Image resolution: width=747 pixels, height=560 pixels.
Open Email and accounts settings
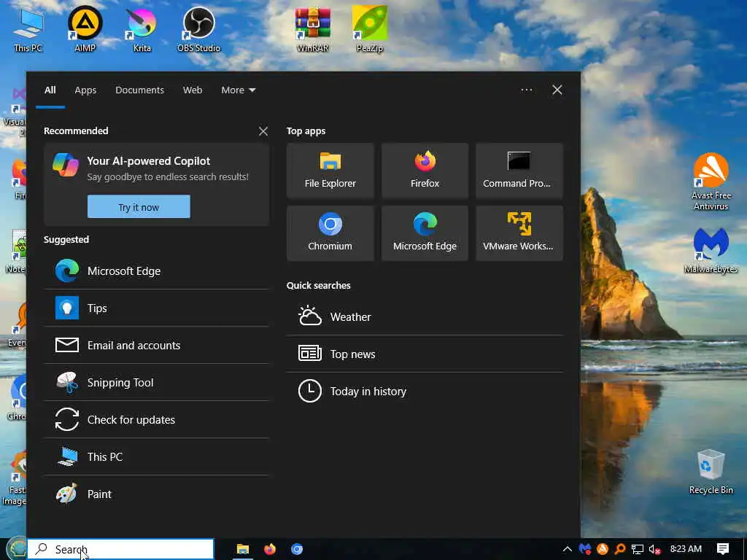pos(157,345)
